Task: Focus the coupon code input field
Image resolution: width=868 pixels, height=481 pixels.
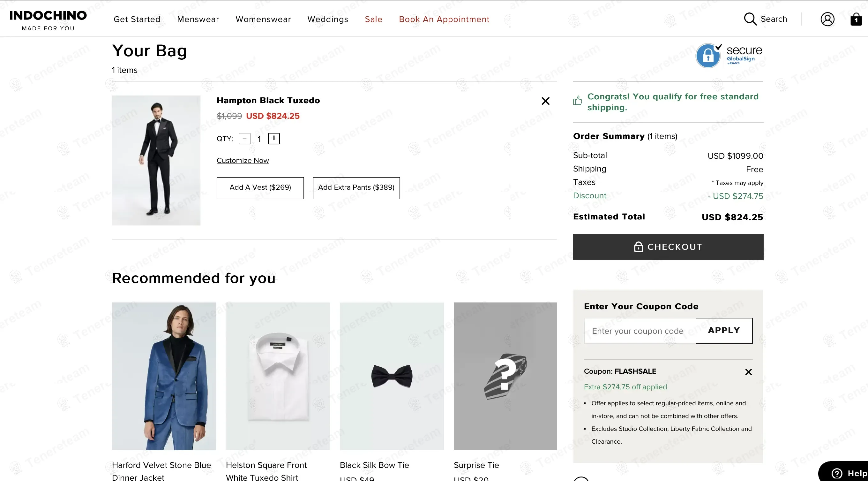Action: click(x=640, y=331)
